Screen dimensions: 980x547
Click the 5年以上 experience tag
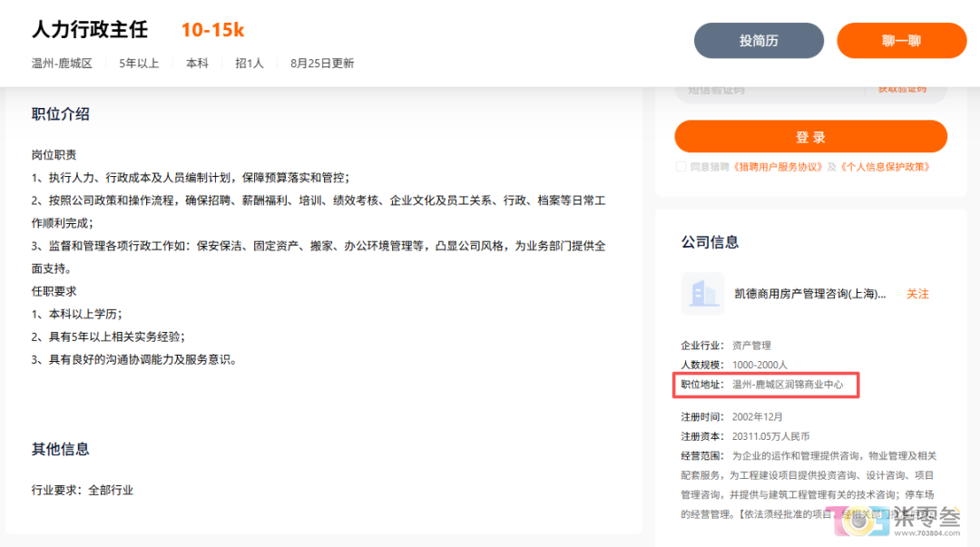139,63
